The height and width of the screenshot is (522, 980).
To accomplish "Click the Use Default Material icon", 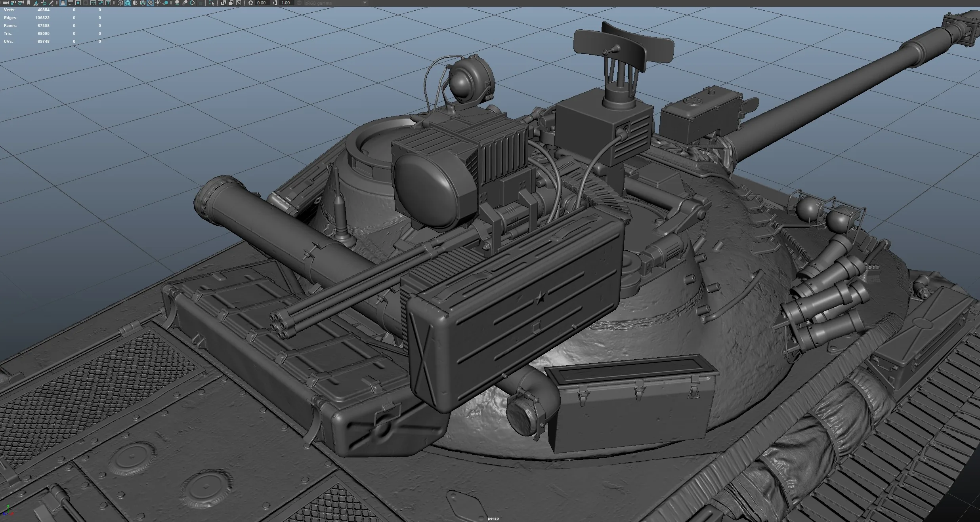I will (x=135, y=3).
